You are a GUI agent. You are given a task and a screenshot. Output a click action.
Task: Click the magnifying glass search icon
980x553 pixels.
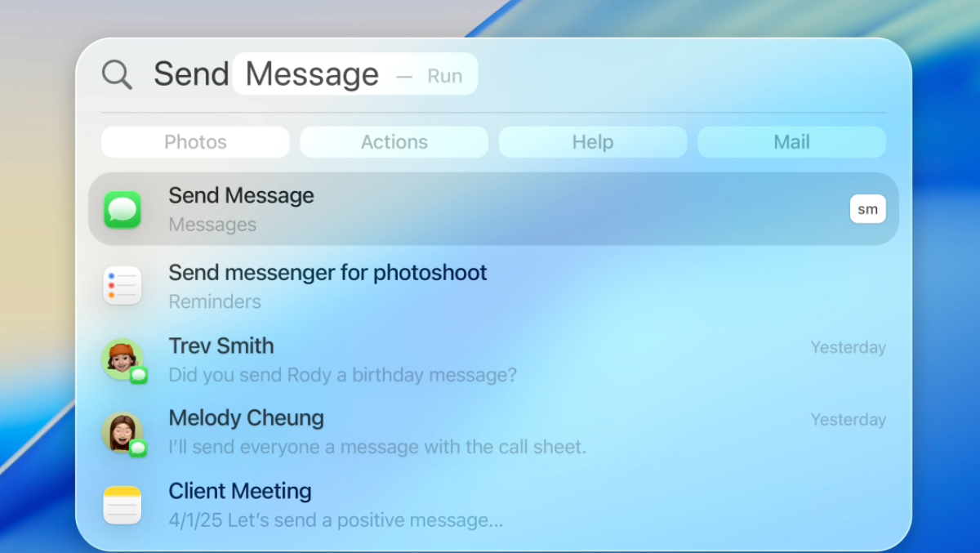117,75
